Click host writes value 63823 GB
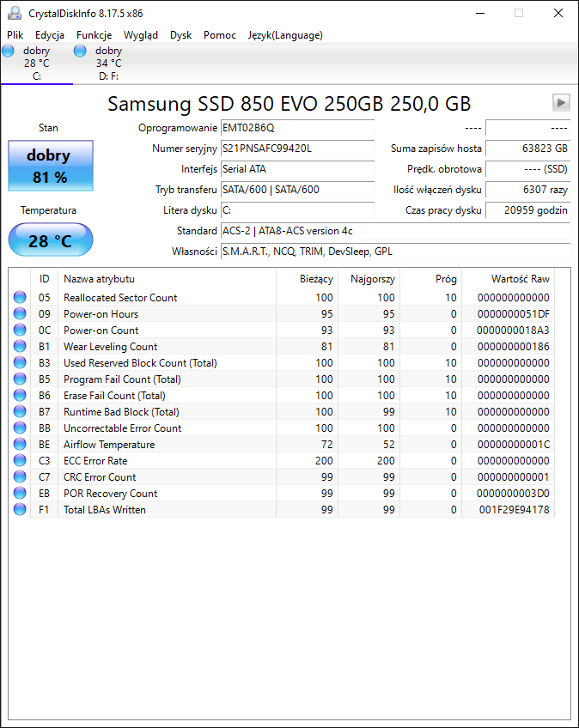 [527, 149]
